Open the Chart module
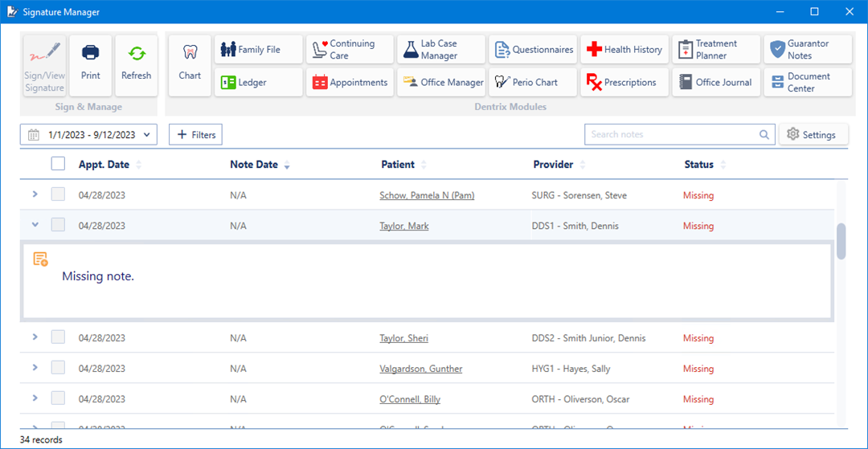Screen dimensions: 868x449 [190, 65]
